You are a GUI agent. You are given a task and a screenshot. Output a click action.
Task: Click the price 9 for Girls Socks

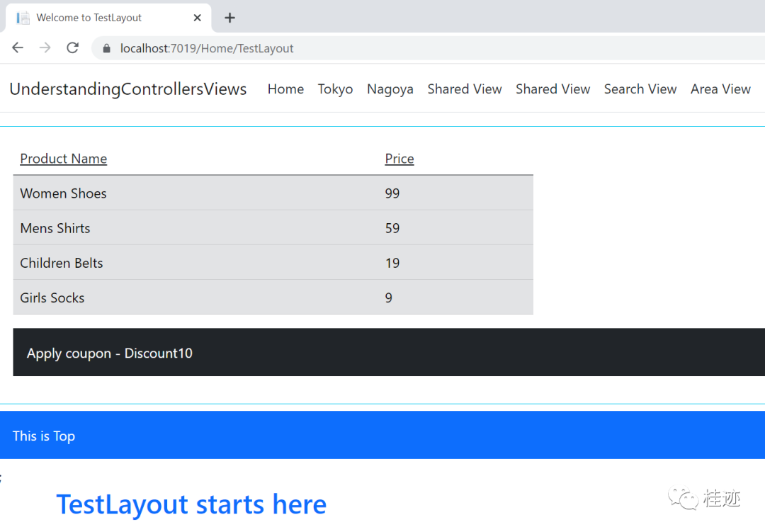[x=388, y=298]
